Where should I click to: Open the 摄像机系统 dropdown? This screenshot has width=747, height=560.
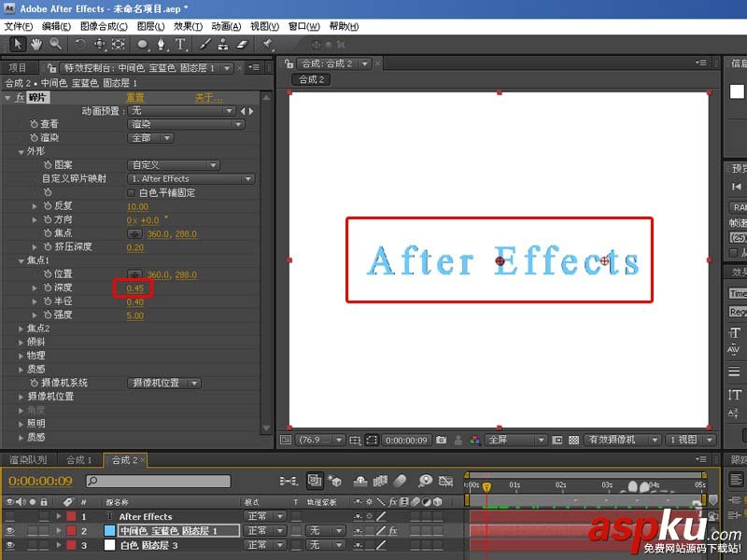[164, 384]
